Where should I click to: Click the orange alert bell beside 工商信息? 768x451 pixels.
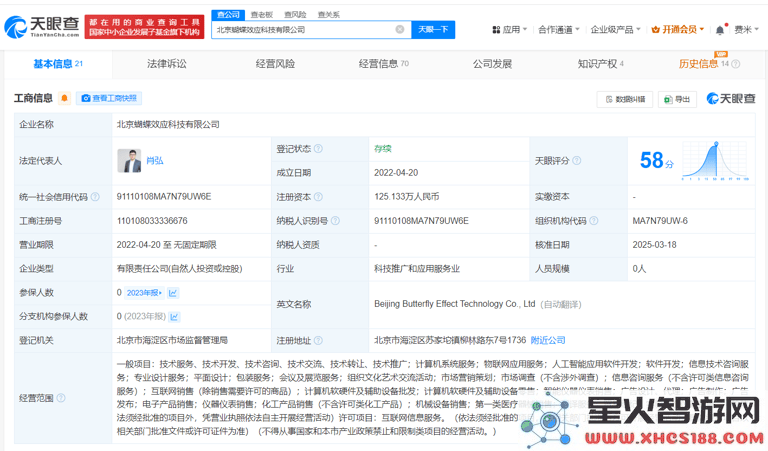[x=64, y=98]
